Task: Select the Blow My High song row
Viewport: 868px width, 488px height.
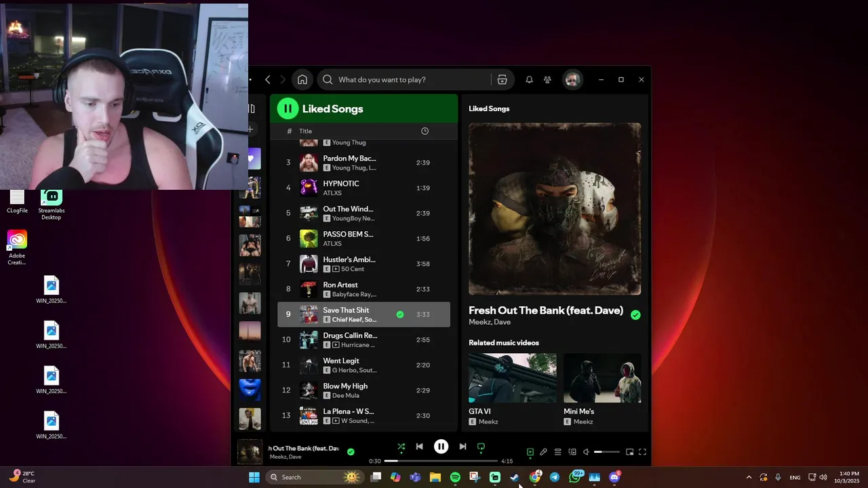Action: pos(363,390)
